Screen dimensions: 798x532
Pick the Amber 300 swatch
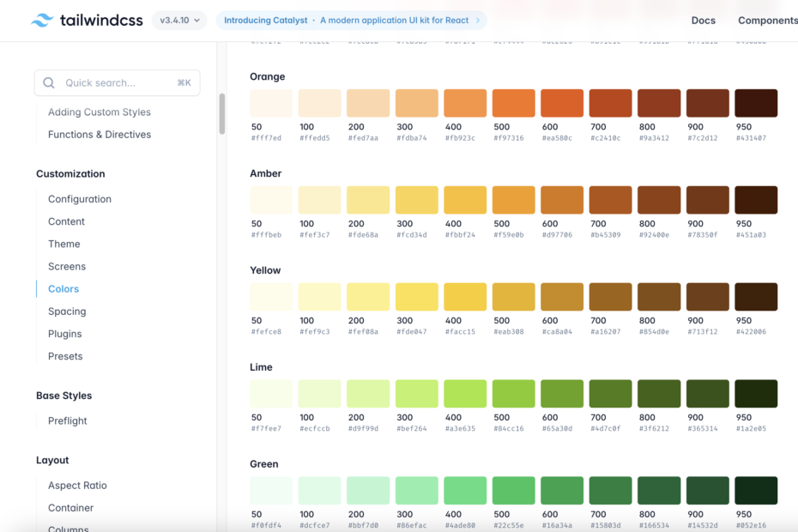[416, 200]
